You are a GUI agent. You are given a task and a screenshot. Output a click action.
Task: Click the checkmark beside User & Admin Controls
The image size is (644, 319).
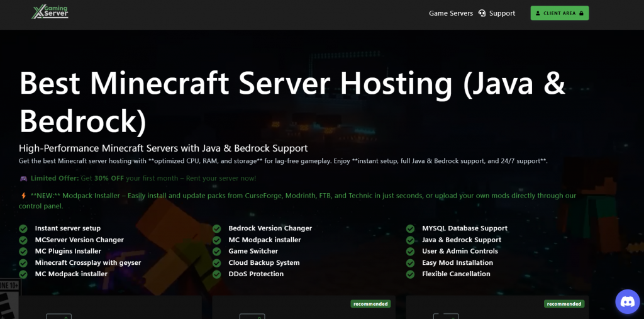[410, 251]
